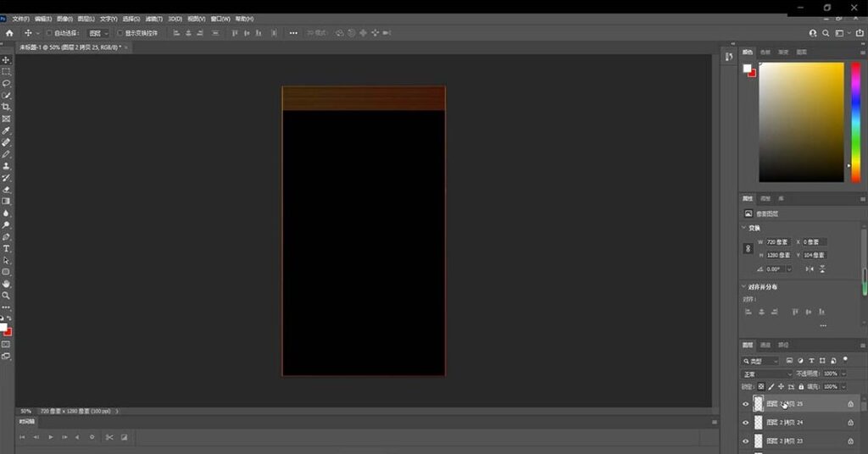Select the Horizontal Type tool
868x454 pixels.
6,249
